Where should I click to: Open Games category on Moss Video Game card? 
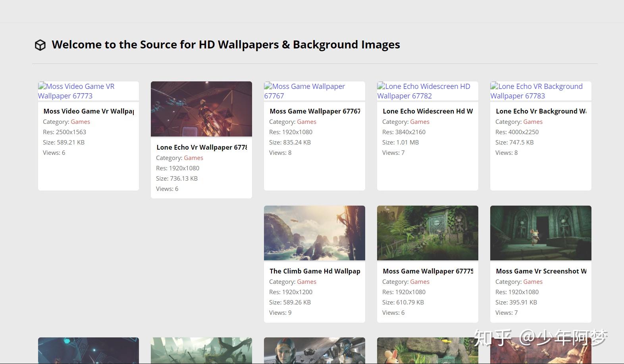pyautogui.click(x=80, y=122)
